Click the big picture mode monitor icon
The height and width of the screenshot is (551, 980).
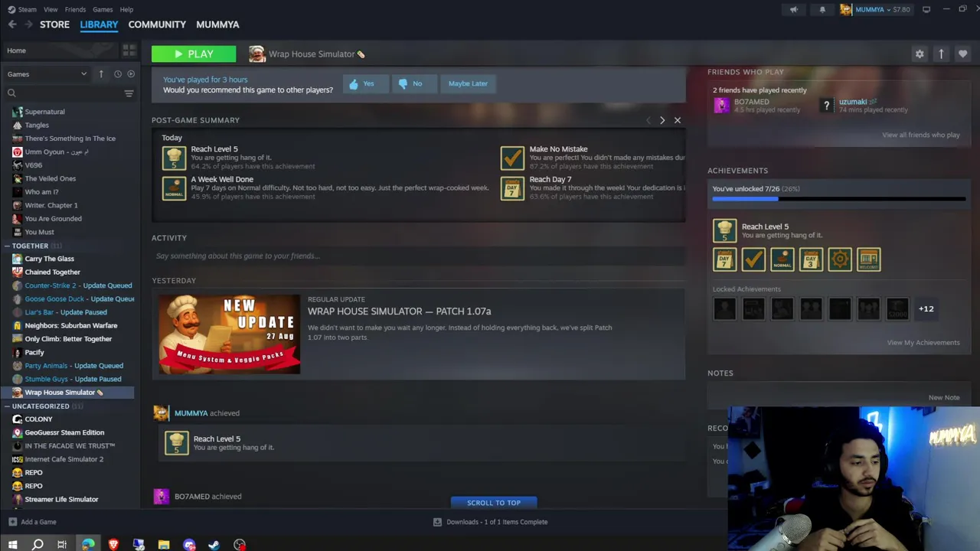(x=926, y=9)
